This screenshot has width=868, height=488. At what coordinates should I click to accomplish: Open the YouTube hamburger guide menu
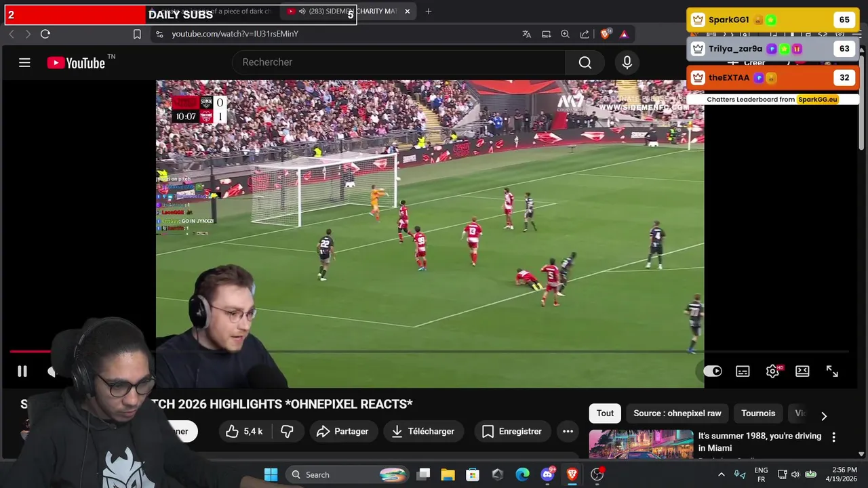(24, 63)
